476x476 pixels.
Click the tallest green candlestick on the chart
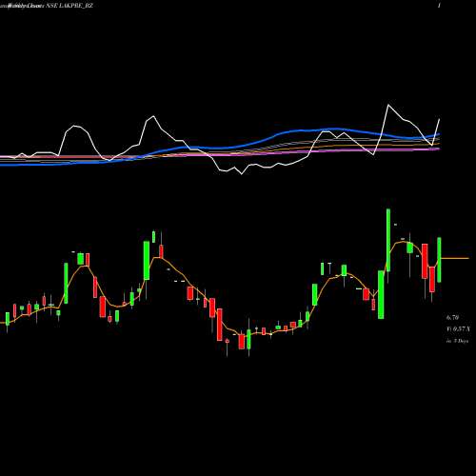(388, 240)
